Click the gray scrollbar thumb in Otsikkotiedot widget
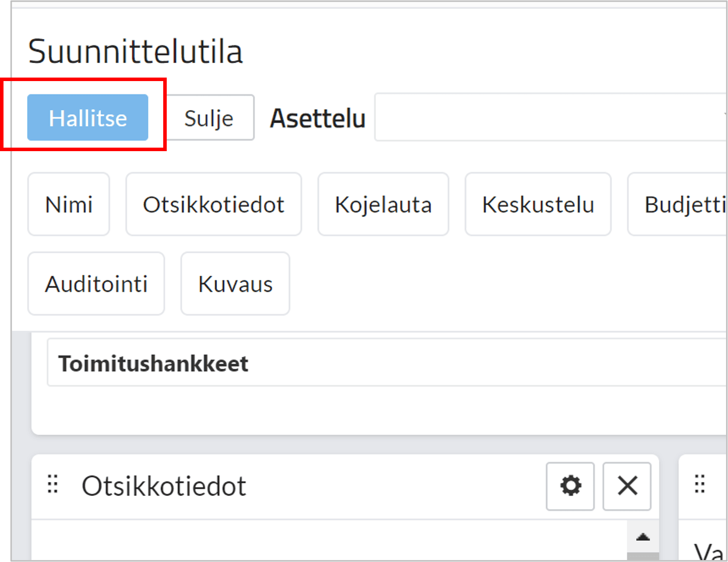 [x=643, y=556]
